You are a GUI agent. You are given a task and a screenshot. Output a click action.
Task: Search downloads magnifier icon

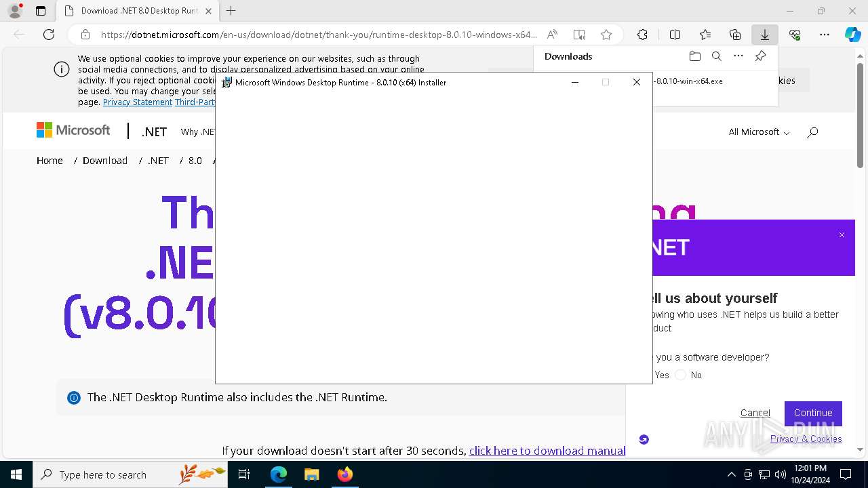716,56
